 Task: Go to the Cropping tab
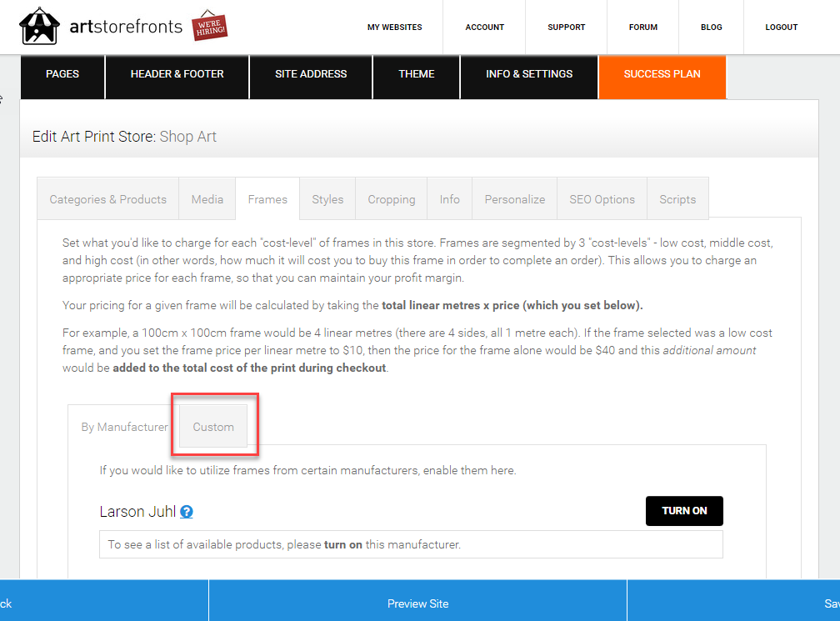point(391,199)
